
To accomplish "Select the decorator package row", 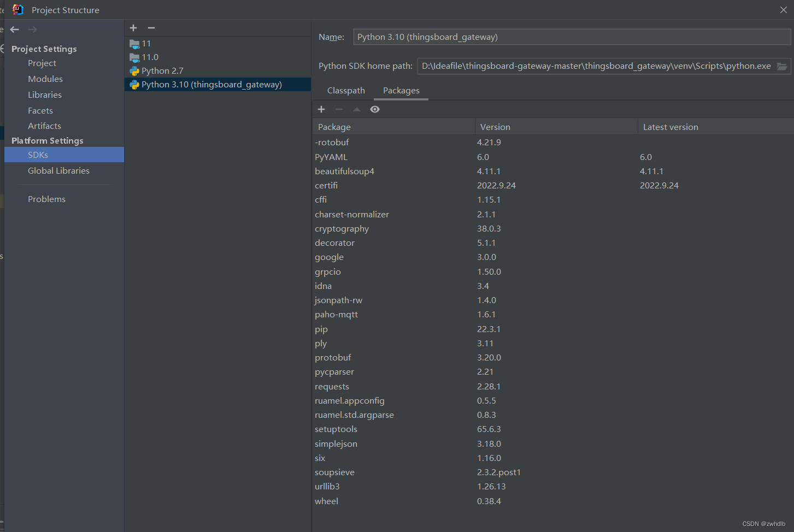I will click(x=553, y=243).
